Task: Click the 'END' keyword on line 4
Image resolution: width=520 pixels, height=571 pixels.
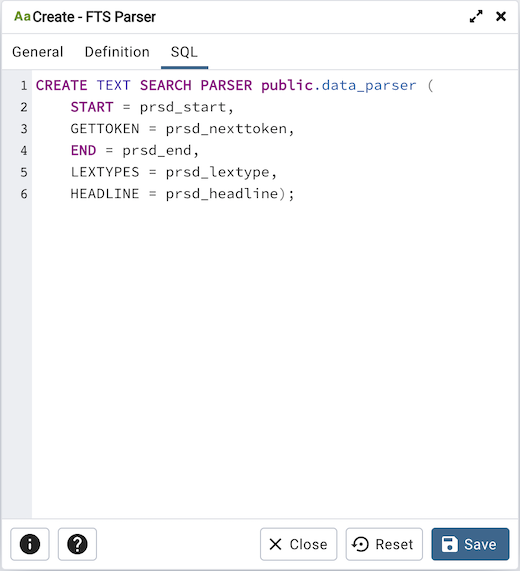Action: pos(83,150)
